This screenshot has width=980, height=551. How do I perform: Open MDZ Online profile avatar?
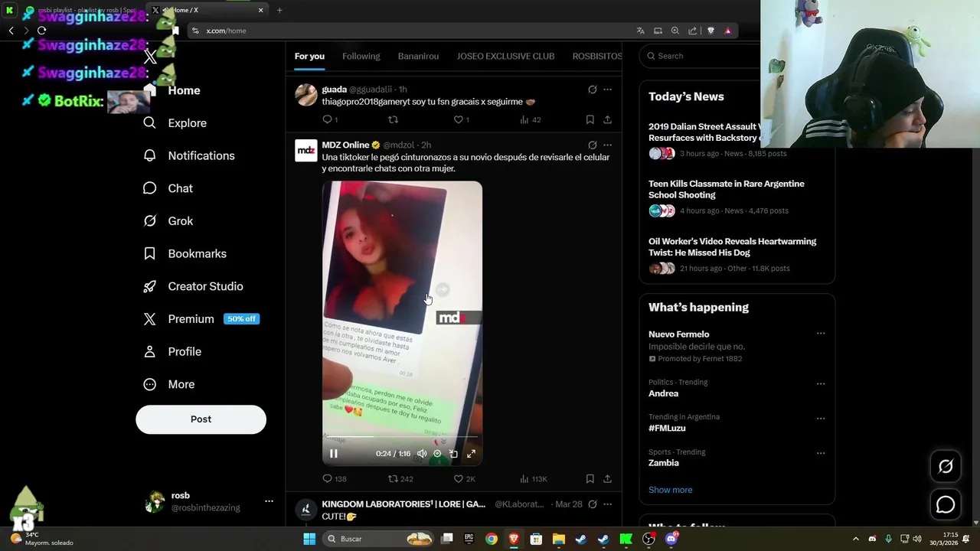tap(306, 151)
